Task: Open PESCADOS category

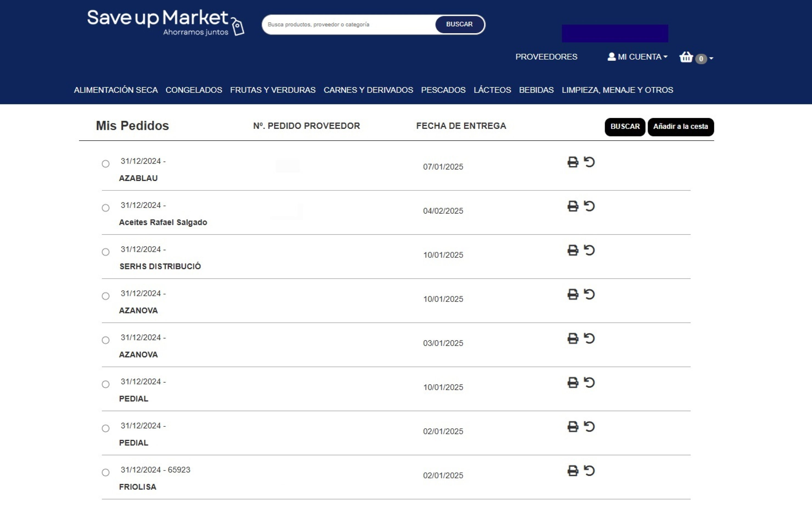Action: click(x=443, y=90)
